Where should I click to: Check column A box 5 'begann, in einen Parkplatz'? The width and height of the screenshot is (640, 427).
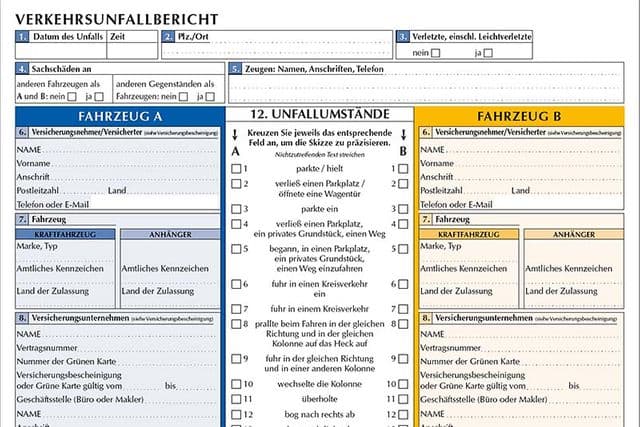click(x=236, y=249)
